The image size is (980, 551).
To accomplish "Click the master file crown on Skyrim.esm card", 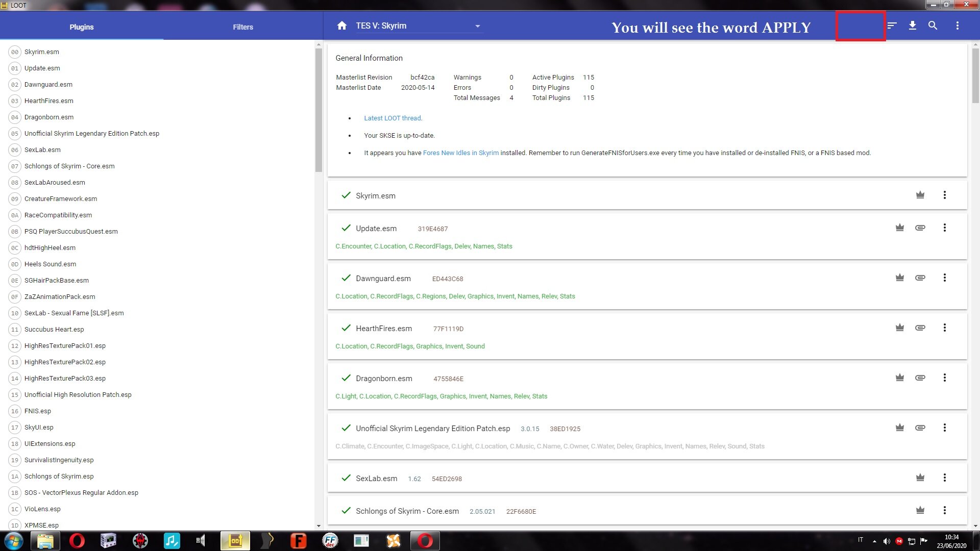I will pos(920,195).
